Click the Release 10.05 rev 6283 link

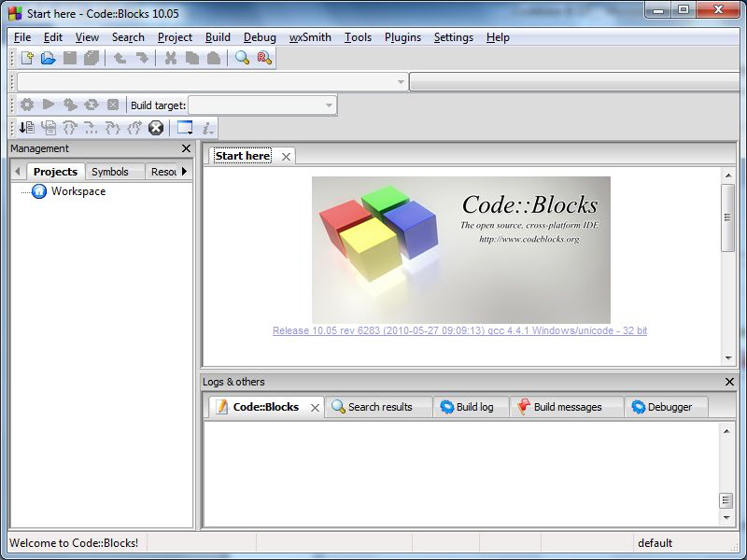tap(459, 330)
